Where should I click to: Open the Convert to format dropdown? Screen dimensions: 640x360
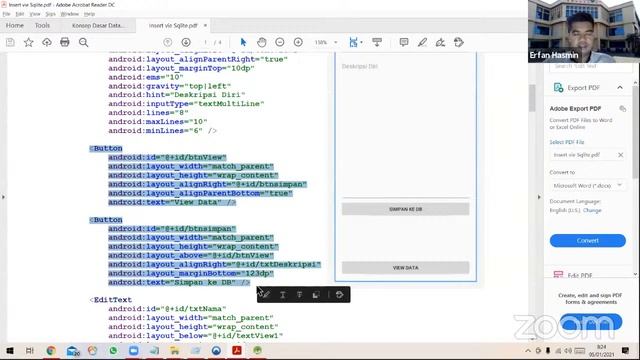(x=587, y=186)
